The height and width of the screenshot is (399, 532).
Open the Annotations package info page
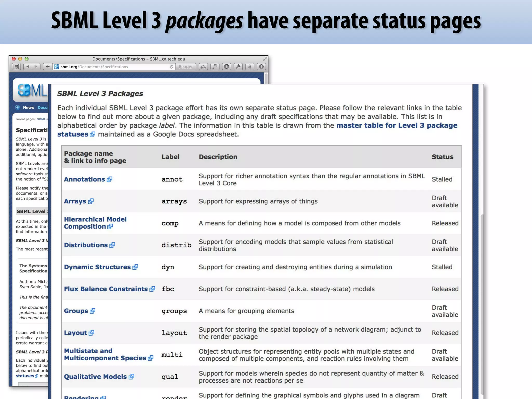tap(84, 179)
